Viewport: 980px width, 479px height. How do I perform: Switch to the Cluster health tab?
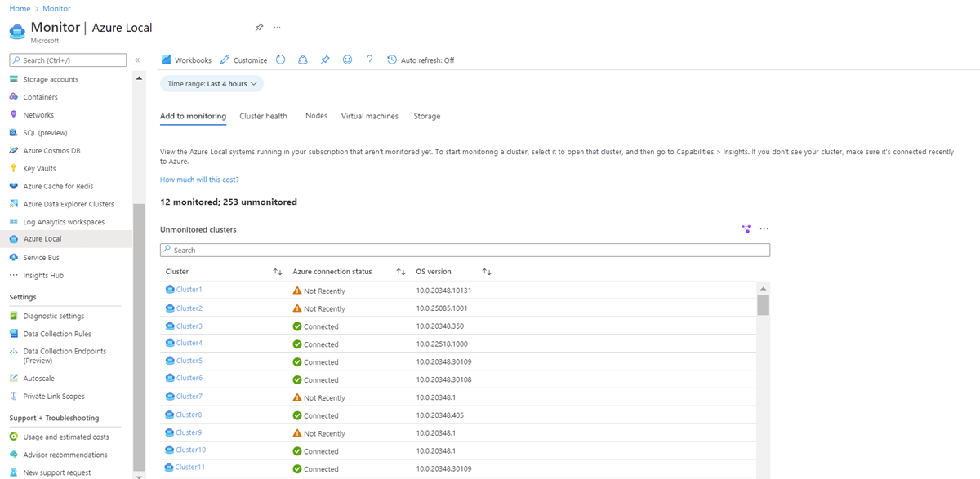(263, 116)
